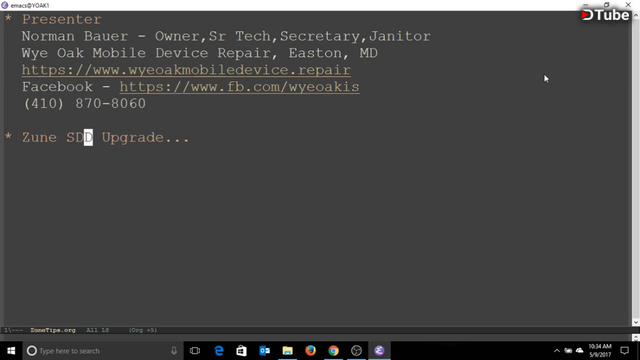Activate the microphone voice search icon
Screen dimensions: 640x360
point(174,351)
